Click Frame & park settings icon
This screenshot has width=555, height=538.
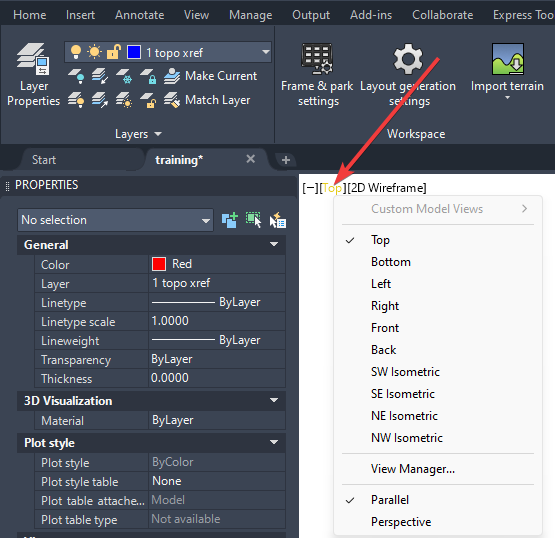(x=317, y=59)
